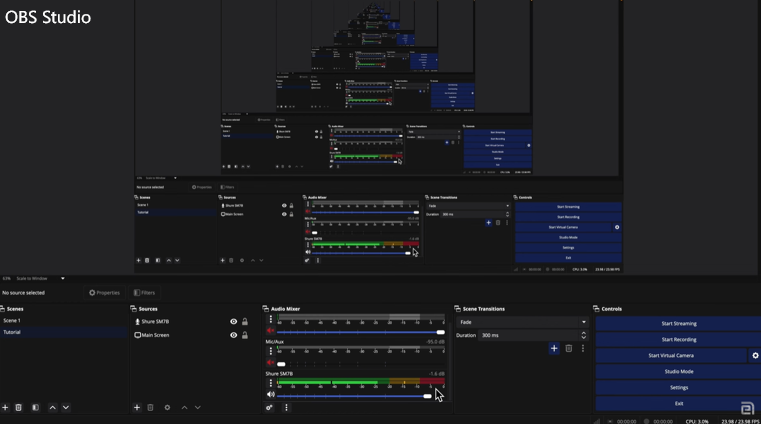Decrease the transition duration with the down arrow
Image resolution: width=761 pixels, height=424 pixels.
(583, 338)
